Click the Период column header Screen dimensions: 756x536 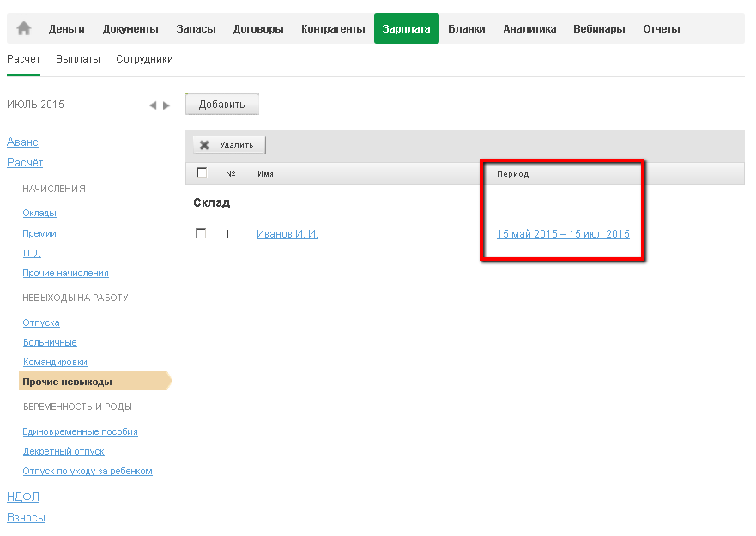pos(513,174)
